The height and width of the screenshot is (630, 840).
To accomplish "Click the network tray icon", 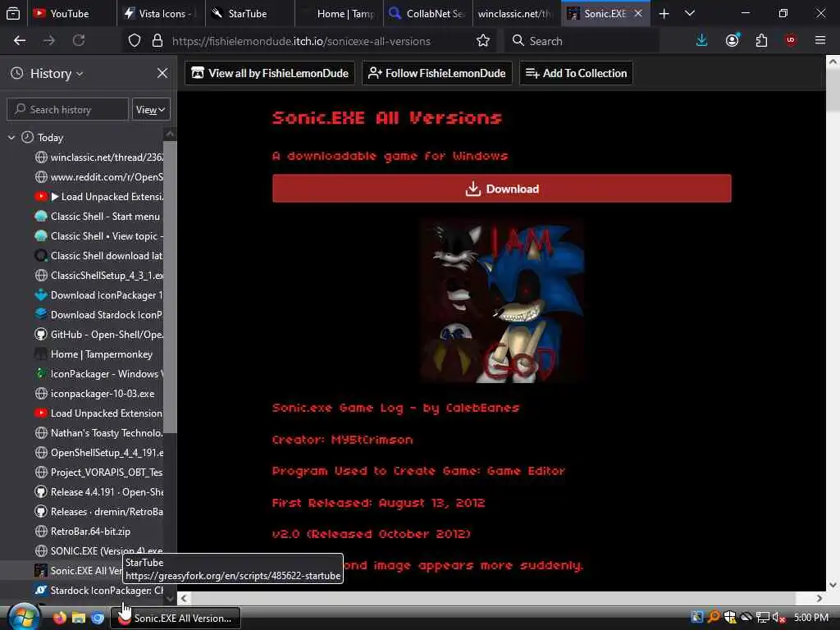I will [763, 618].
